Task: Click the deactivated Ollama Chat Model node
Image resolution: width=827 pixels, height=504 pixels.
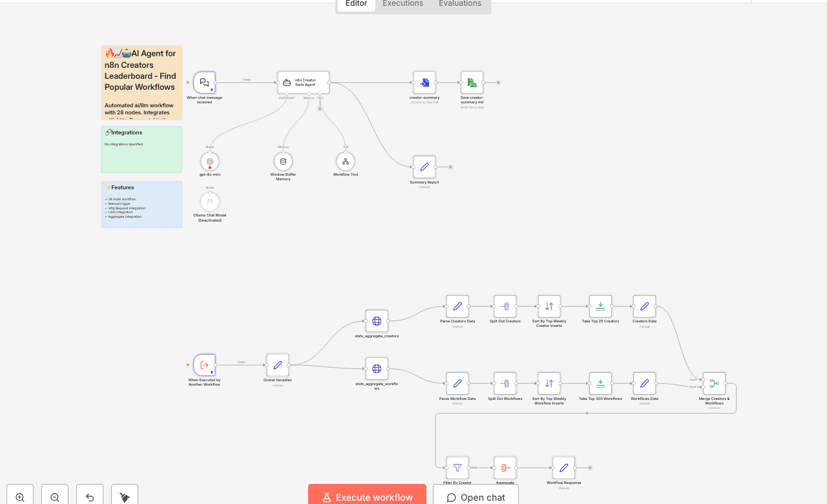Action: point(209,202)
